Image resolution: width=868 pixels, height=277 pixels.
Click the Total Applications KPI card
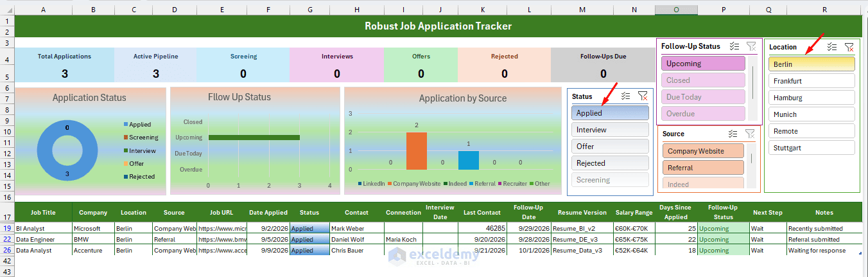click(x=64, y=65)
